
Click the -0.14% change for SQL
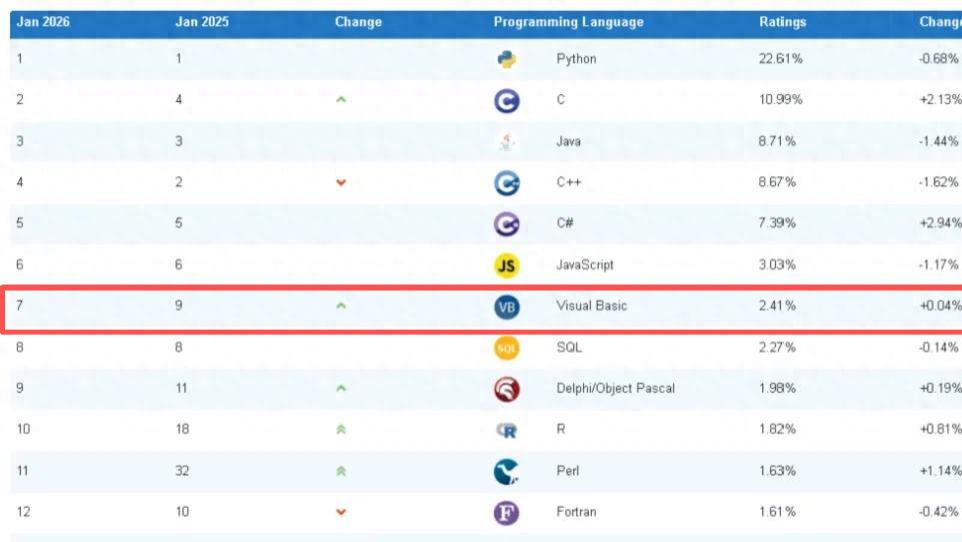click(939, 347)
